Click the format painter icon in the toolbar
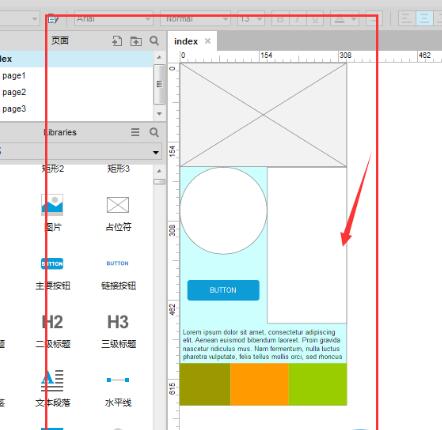Screen dimensions: 442x430 [x=53, y=19]
